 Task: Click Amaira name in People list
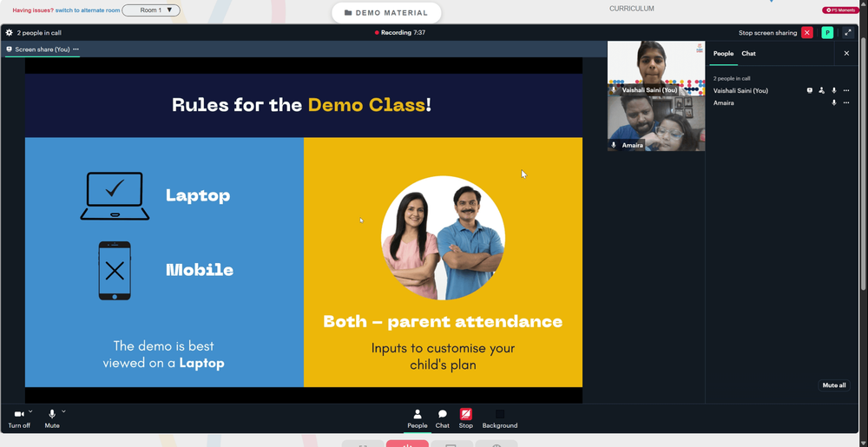(724, 103)
